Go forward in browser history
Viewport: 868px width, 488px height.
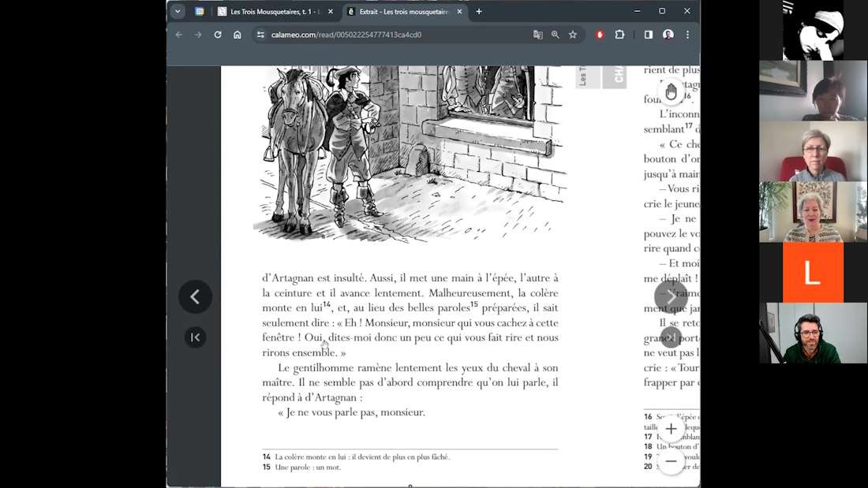(197, 35)
